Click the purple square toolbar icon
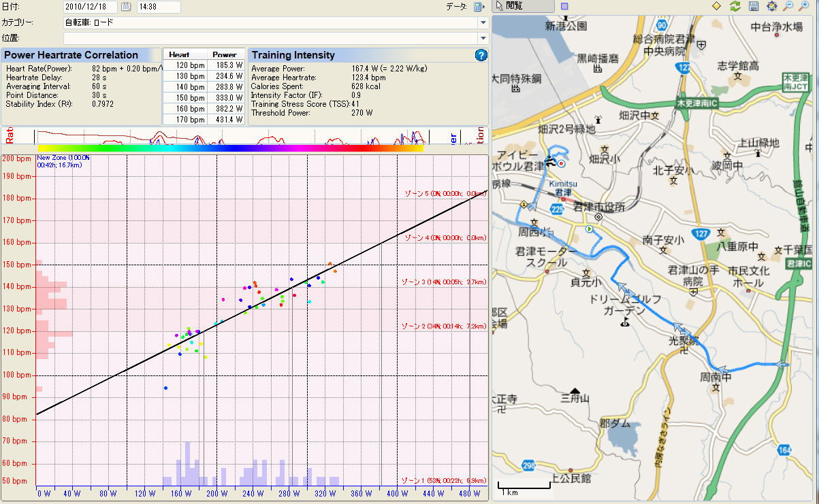The height and width of the screenshot is (504, 819). pos(564,6)
